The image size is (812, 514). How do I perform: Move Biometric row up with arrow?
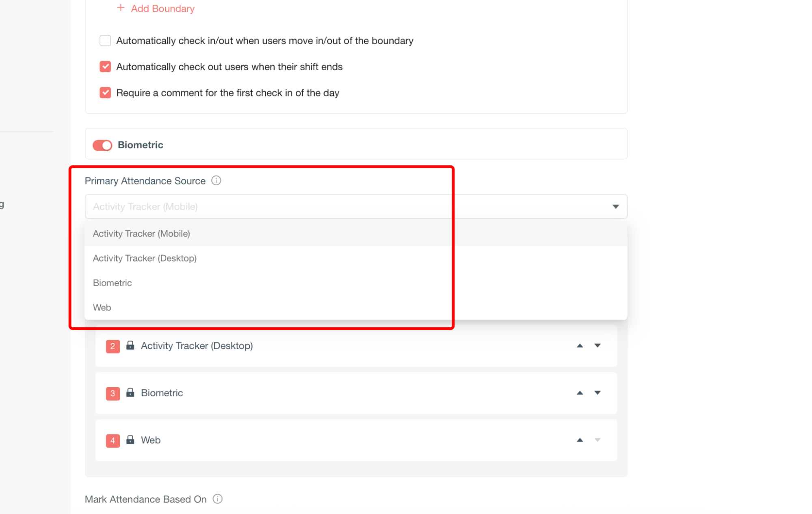pos(580,393)
